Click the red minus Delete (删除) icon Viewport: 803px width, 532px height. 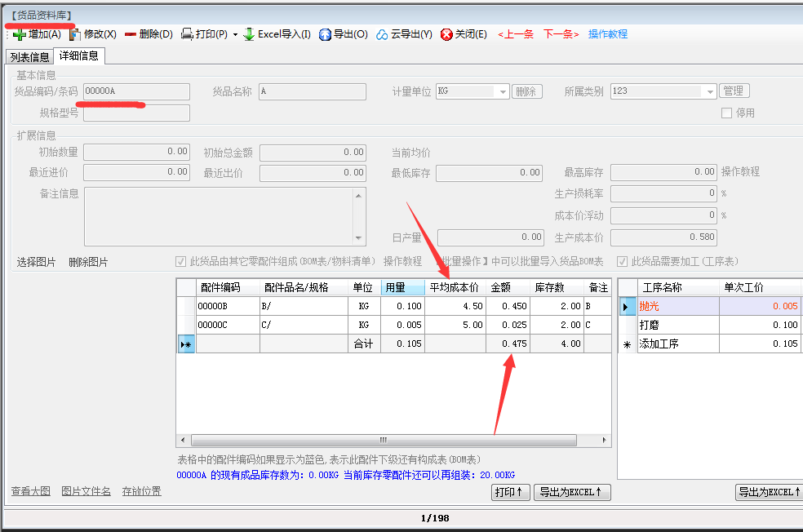[130, 34]
